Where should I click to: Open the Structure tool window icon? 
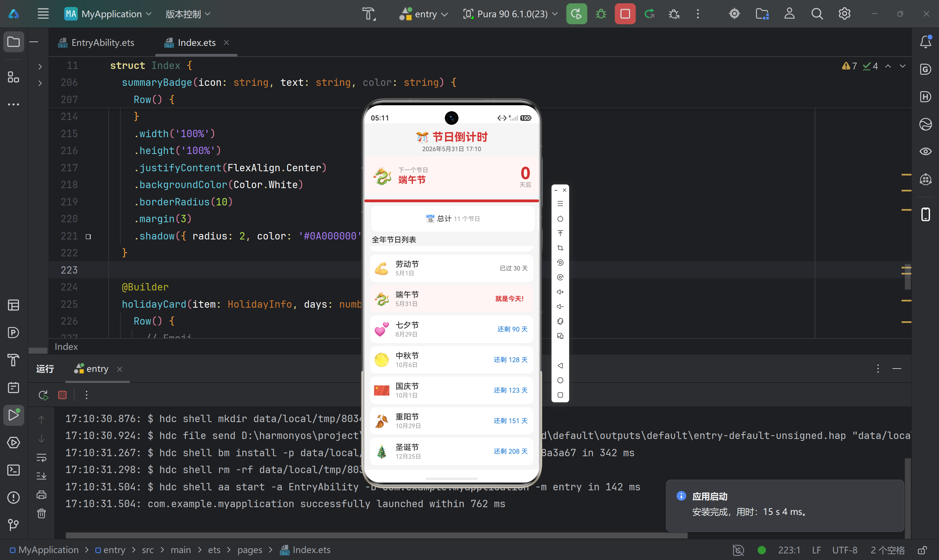coord(14,77)
